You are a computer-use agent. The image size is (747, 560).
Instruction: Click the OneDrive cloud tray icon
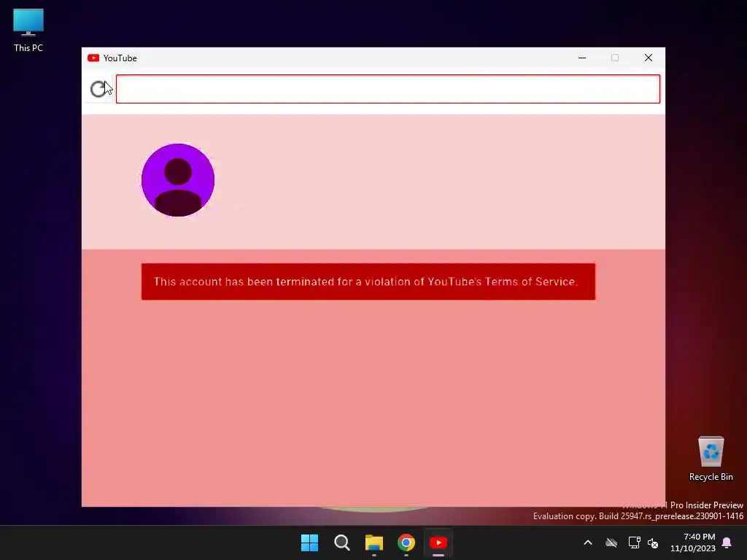click(611, 542)
